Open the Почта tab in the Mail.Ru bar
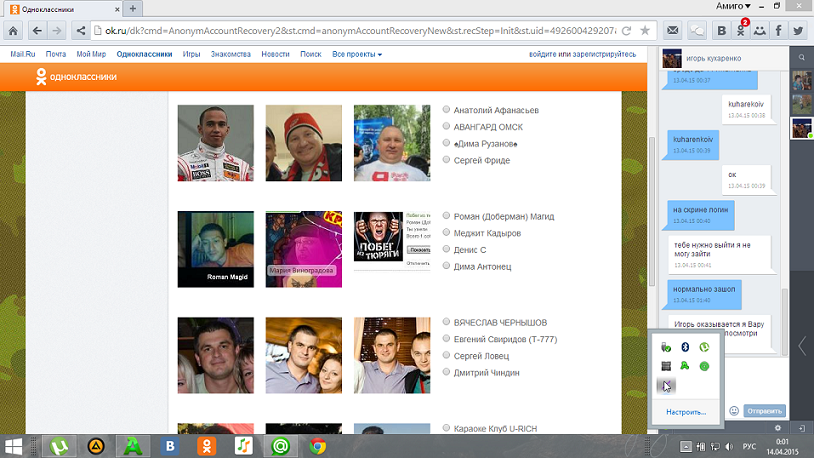Image resolution: width=814 pixels, height=458 pixels. coord(56,54)
